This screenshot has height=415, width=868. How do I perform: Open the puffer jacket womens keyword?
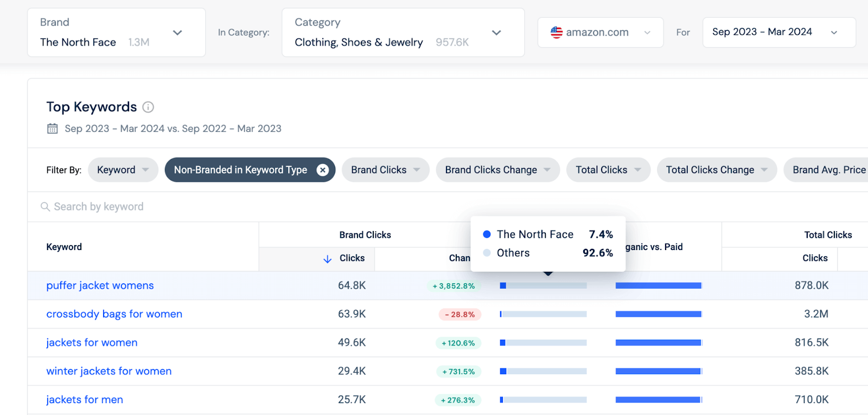click(100, 285)
